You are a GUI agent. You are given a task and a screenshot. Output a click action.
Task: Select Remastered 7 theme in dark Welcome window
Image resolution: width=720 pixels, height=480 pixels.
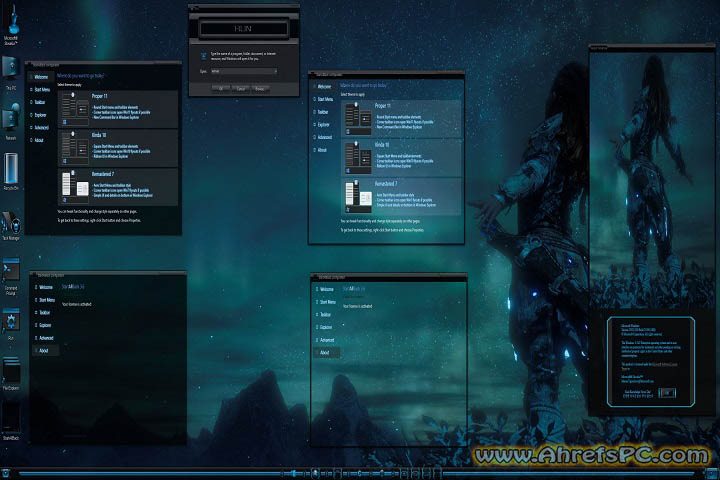click(118, 186)
